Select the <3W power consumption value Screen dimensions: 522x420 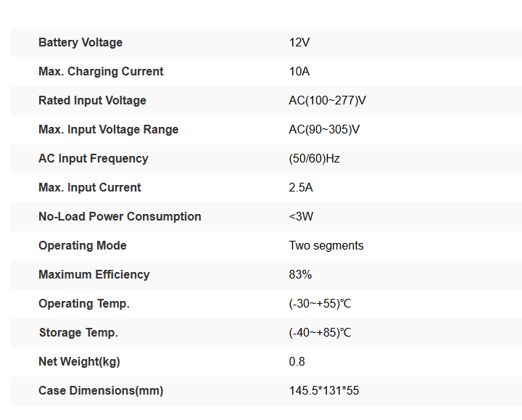301,216
